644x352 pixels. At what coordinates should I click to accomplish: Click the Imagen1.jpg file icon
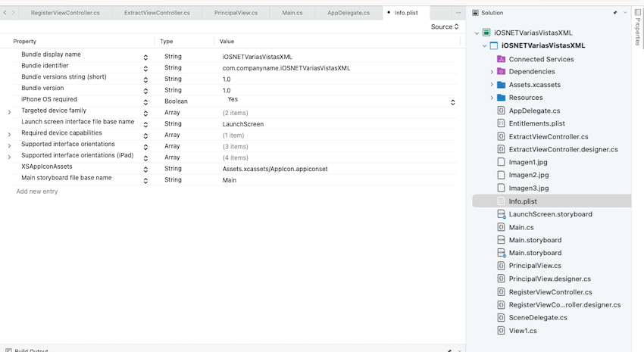(x=501, y=162)
